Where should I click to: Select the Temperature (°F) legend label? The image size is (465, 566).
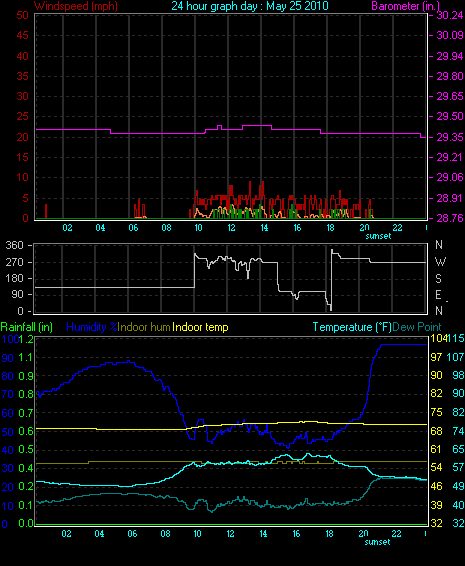click(352, 327)
